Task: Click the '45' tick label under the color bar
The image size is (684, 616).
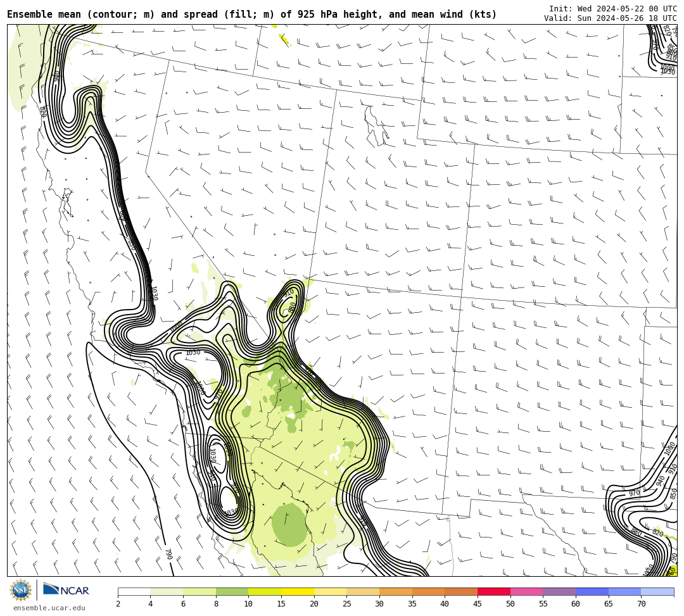Action: click(478, 604)
